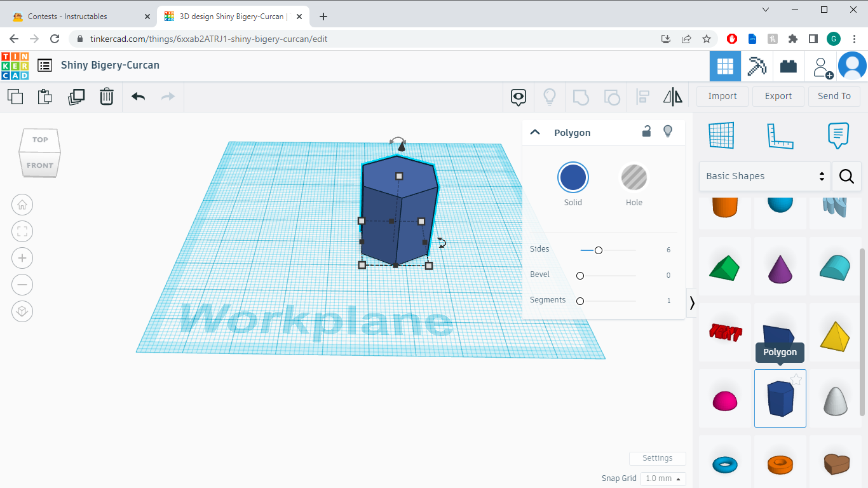868x488 pixels.
Task: Click the Group shapes icon
Action: (x=581, y=97)
